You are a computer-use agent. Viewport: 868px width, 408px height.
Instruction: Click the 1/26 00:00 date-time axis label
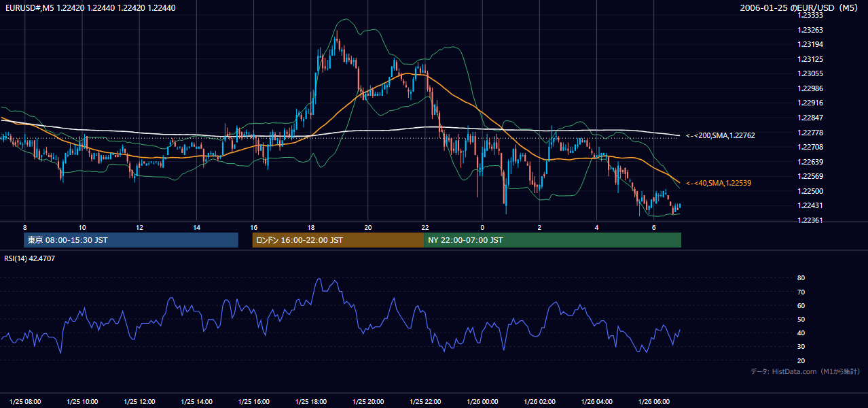coord(483,401)
